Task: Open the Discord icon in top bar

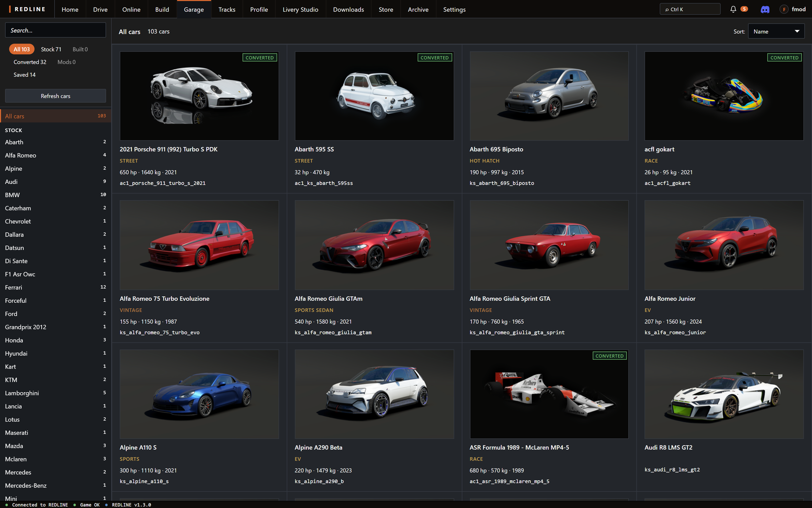Action: pyautogui.click(x=765, y=9)
